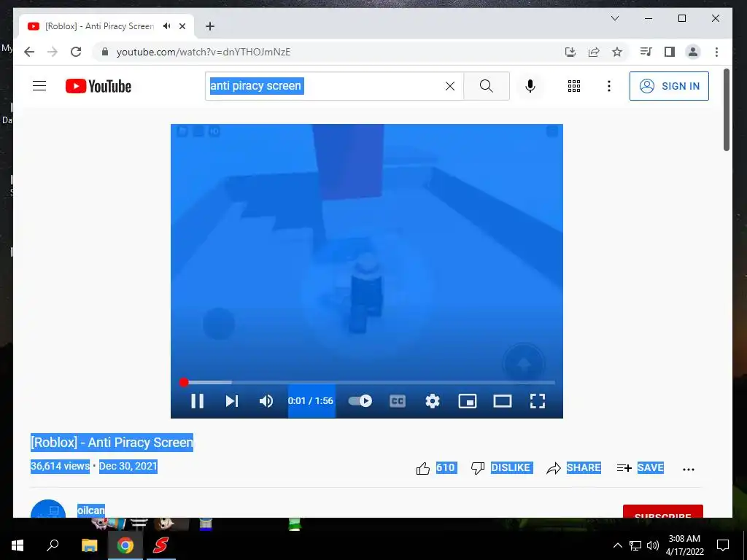Screen dimensions: 747x560
Task: Enter full screen mode
Action: (538, 401)
